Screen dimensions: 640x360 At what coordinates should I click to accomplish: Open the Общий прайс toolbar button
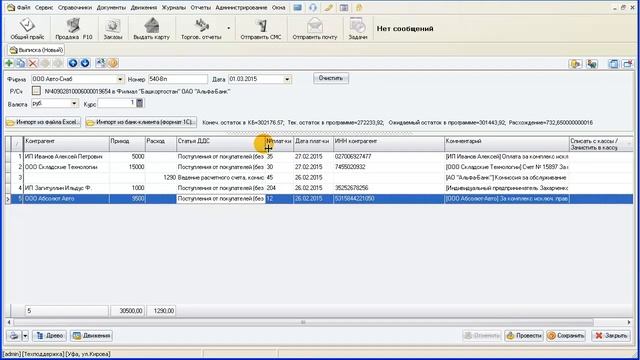click(27, 29)
